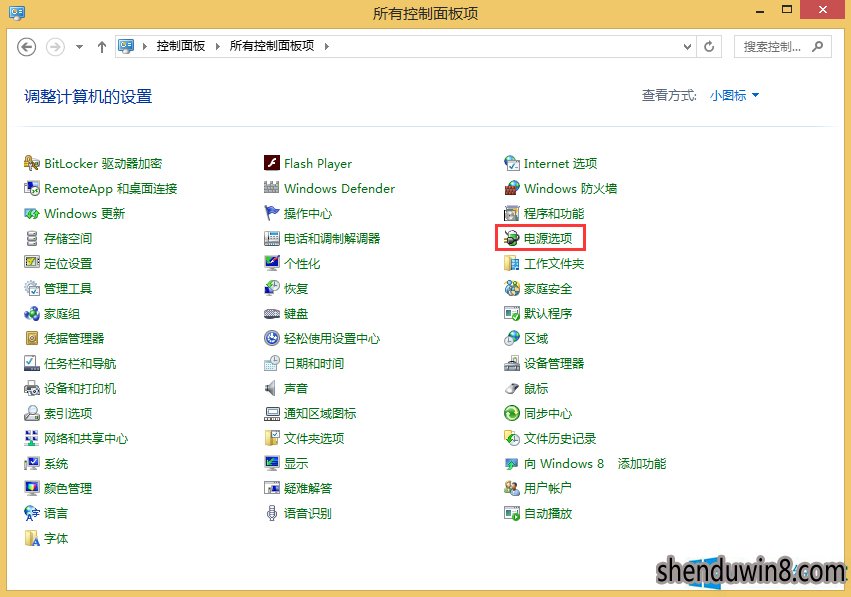Open the Windows 防火墙 icon

click(x=512, y=188)
